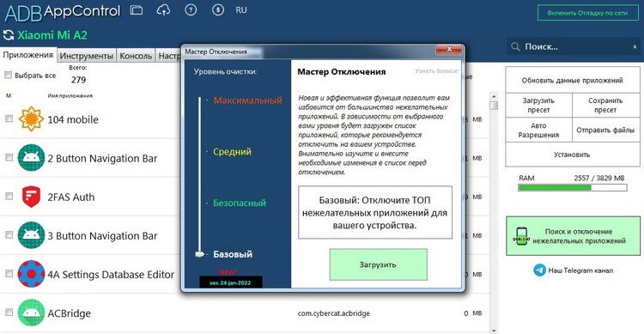The height and width of the screenshot is (334, 644).
Task: Click Поиск и отключение нежелательных приложений
Action: (573, 236)
